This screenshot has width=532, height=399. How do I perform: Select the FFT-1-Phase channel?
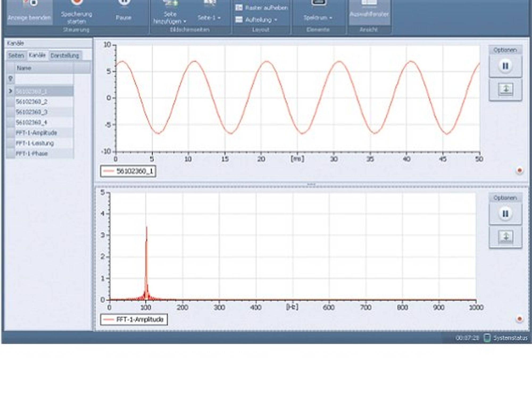[x=44, y=153]
